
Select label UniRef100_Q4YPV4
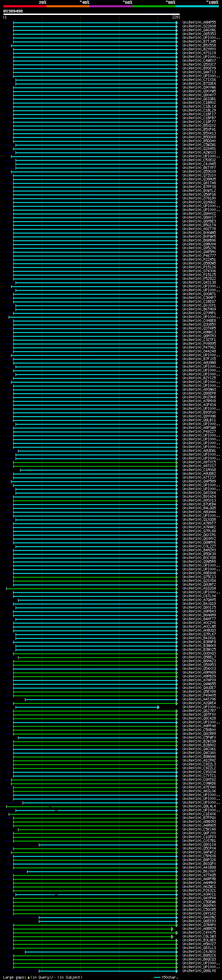point(199,898)
